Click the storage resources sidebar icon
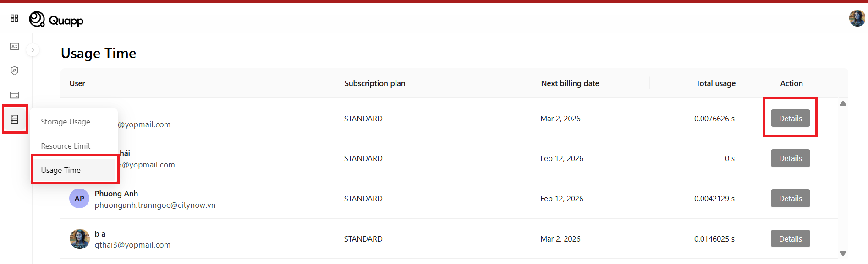The width and height of the screenshot is (868, 264). point(15,119)
